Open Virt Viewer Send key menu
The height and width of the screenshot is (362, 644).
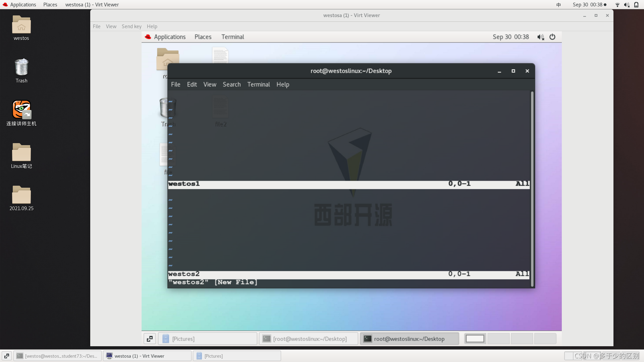click(131, 26)
